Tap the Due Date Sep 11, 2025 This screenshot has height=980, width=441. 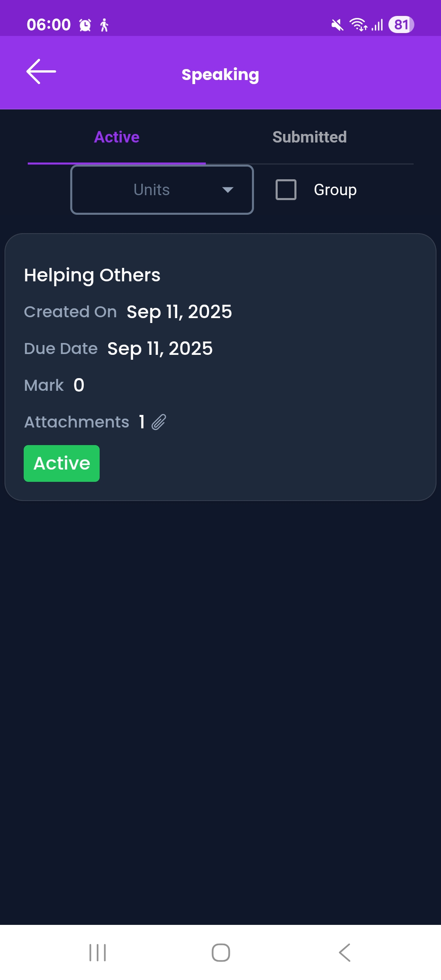160,349
